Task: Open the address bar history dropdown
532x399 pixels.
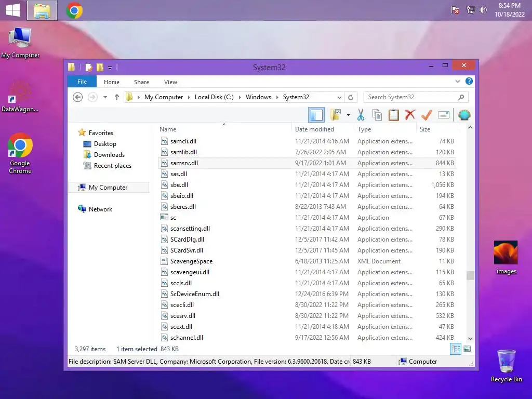Action: coord(339,97)
